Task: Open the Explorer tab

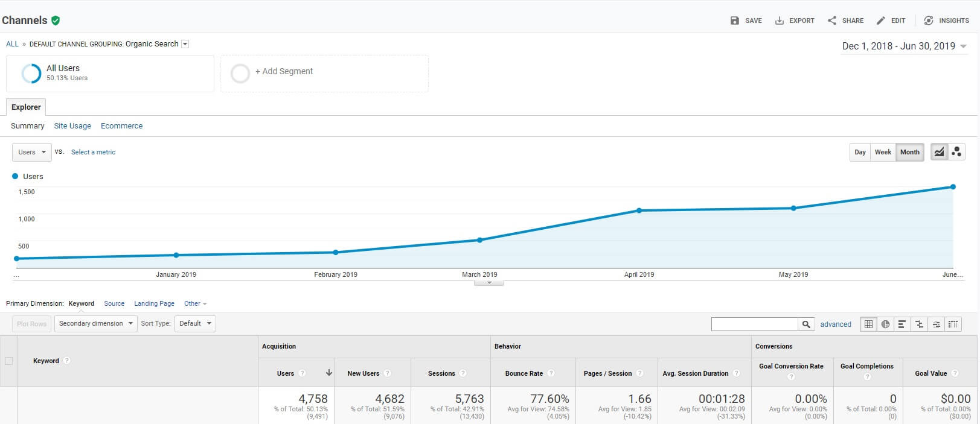Action: point(26,107)
